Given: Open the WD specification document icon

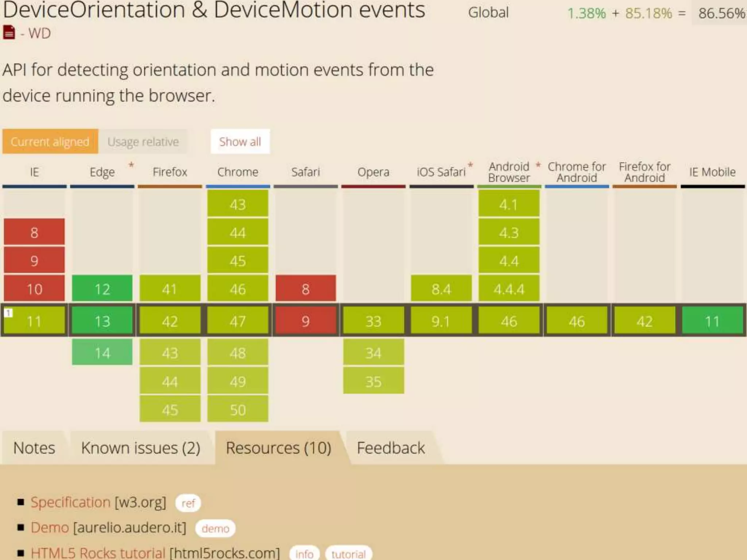Looking at the screenshot, I should (x=9, y=33).
